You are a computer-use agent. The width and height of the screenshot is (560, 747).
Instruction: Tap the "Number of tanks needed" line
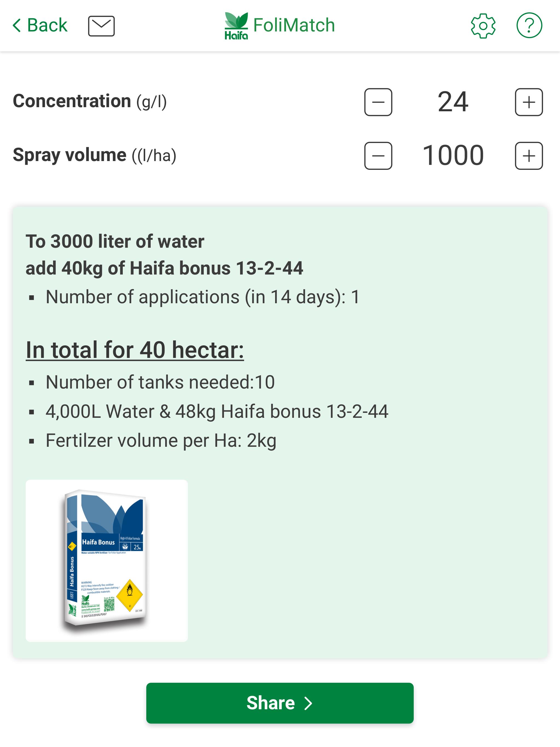(160, 382)
